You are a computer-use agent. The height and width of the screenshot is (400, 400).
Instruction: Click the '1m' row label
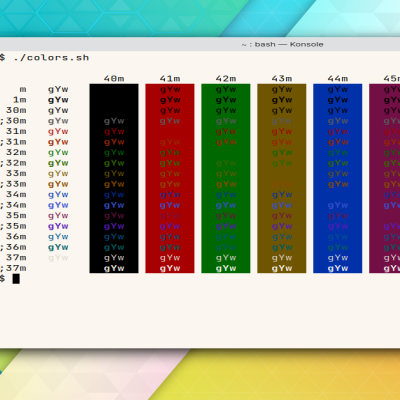(x=20, y=100)
